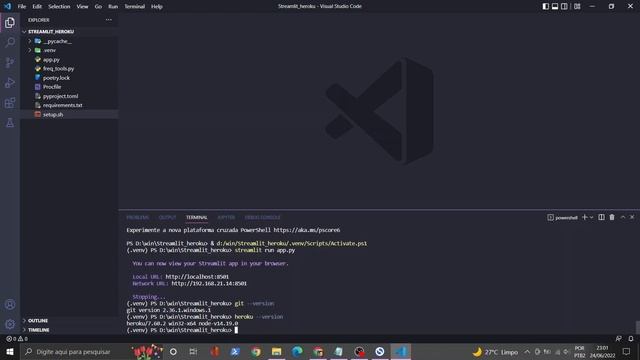
Task: Close the terminal panel
Action: coord(632,217)
